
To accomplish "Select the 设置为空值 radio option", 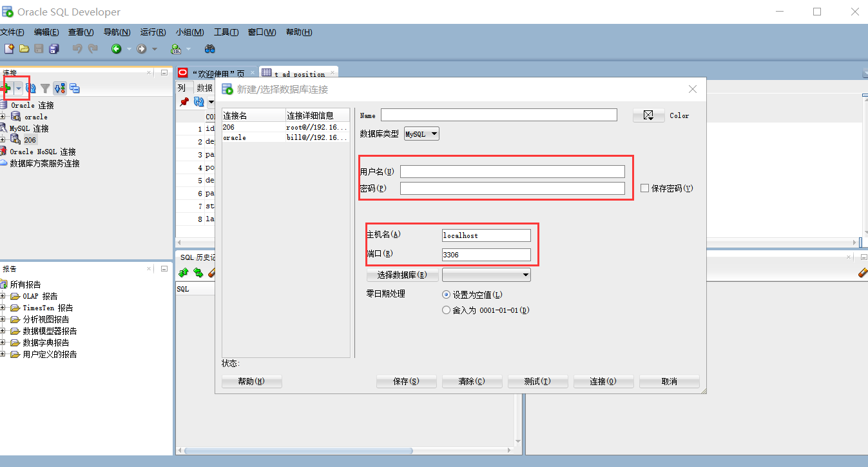I will (x=447, y=295).
